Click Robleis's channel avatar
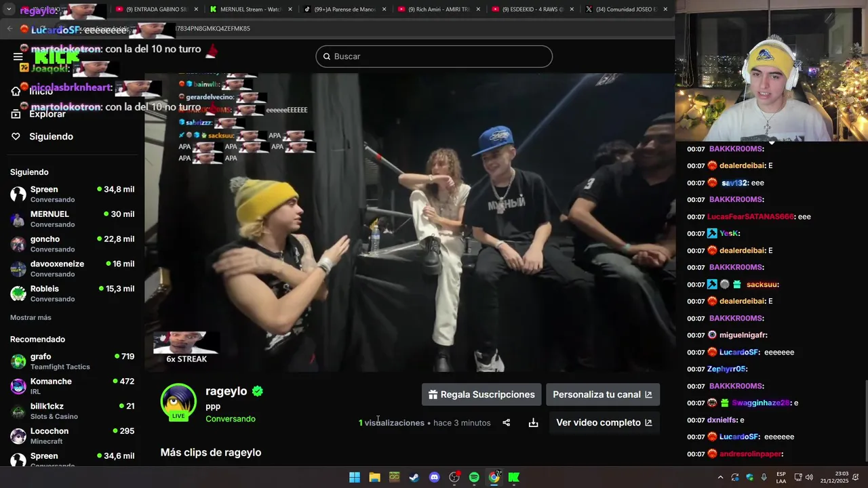 [x=18, y=293]
